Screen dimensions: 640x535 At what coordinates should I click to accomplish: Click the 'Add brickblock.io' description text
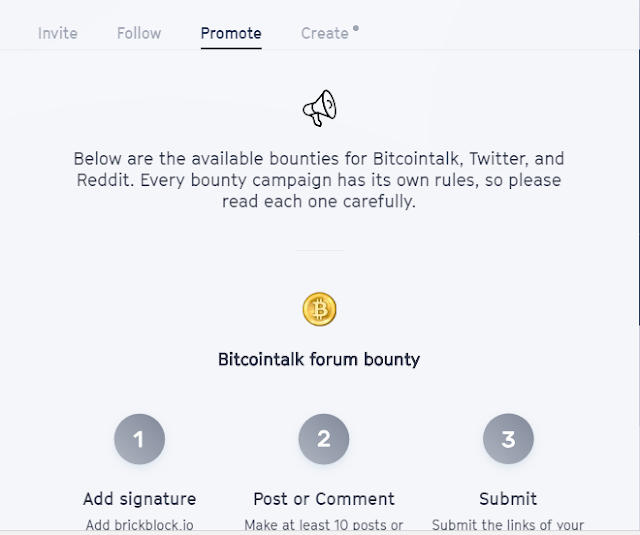tap(139, 525)
